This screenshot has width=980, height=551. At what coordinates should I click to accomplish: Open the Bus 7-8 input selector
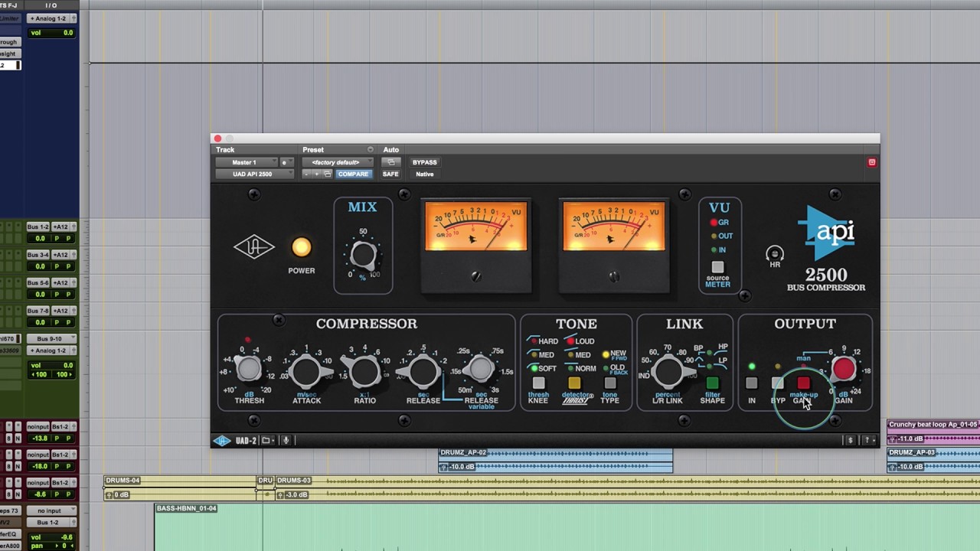pos(38,311)
